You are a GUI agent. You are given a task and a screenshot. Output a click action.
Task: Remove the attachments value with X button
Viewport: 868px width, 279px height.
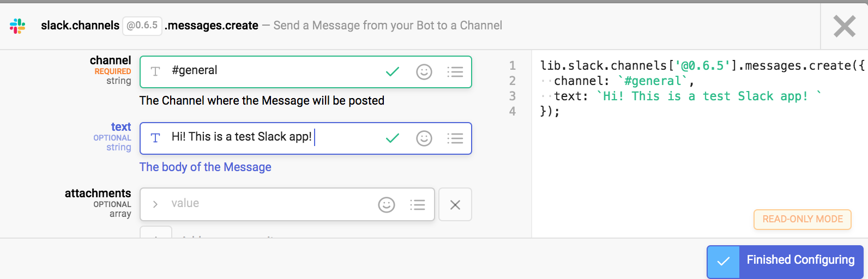click(x=455, y=204)
